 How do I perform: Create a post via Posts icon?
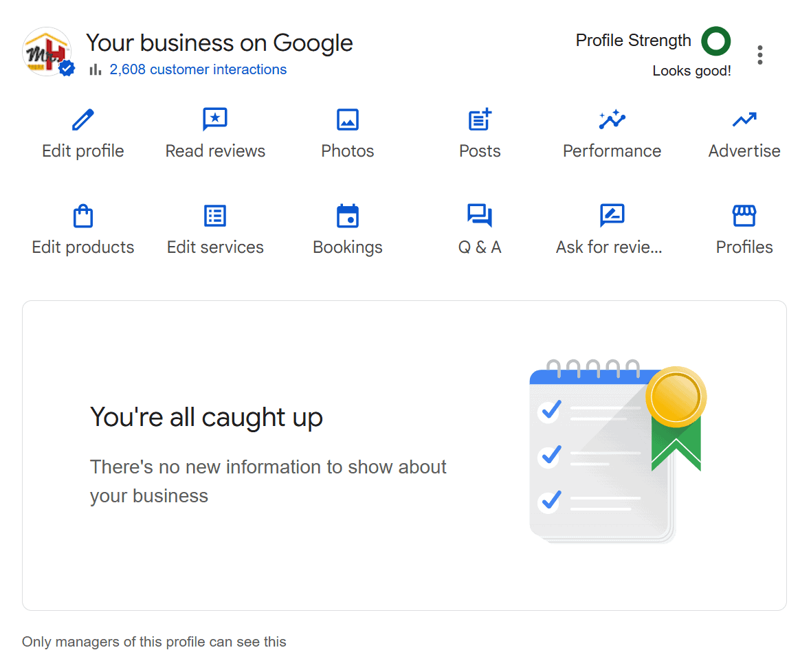point(480,120)
